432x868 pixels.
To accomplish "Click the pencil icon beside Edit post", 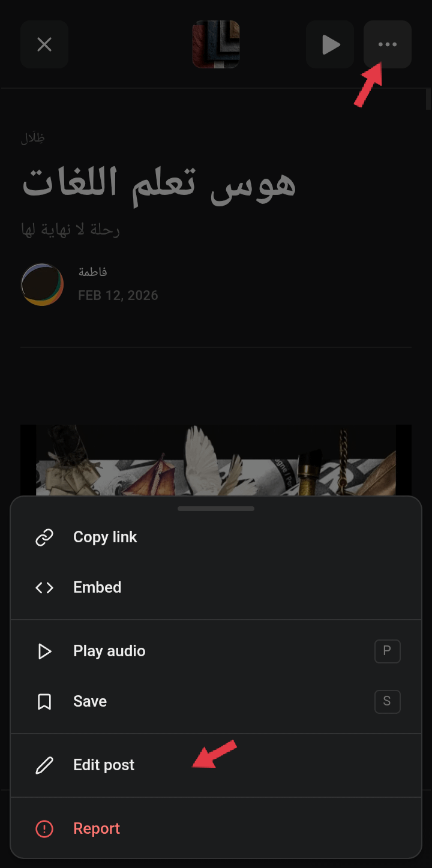I will pyautogui.click(x=44, y=765).
